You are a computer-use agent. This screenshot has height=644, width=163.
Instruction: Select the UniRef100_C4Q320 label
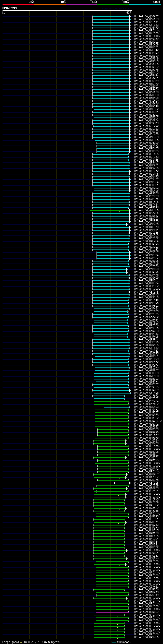pyautogui.click(x=146, y=441)
